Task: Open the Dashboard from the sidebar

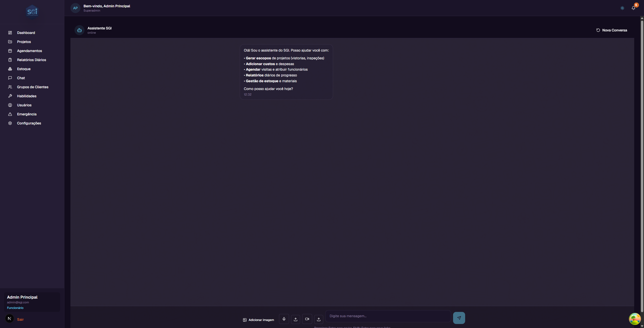Action: tap(26, 33)
